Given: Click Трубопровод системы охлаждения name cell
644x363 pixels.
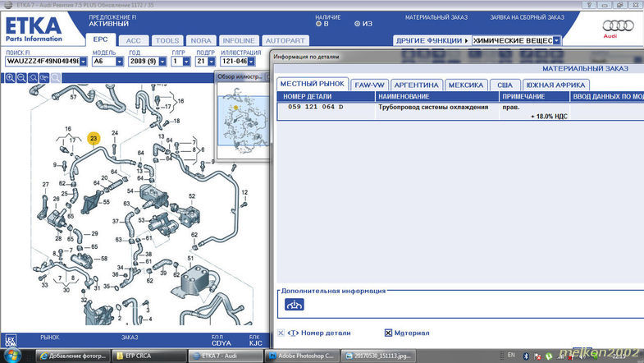Looking at the screenshot, I should pos(433,107).
